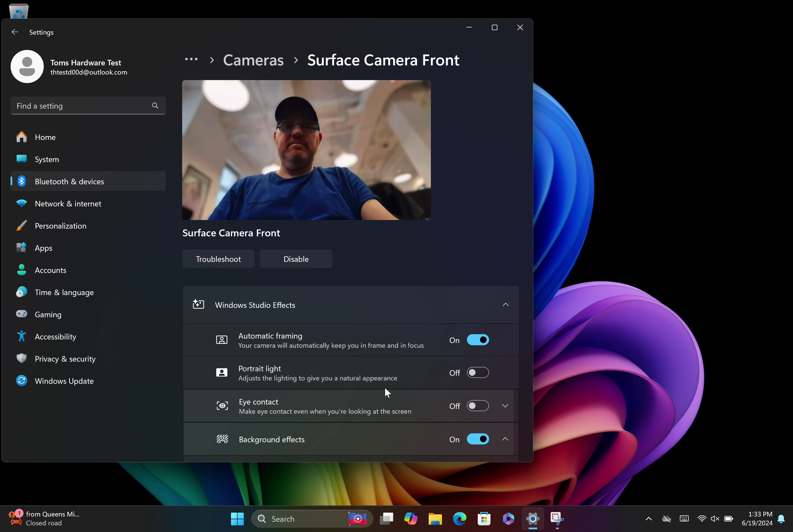The width and height of the screenshot is (793, 532).
Task: Open Microsoft Edge from the taskbar
Action: (x=459, y=518)
